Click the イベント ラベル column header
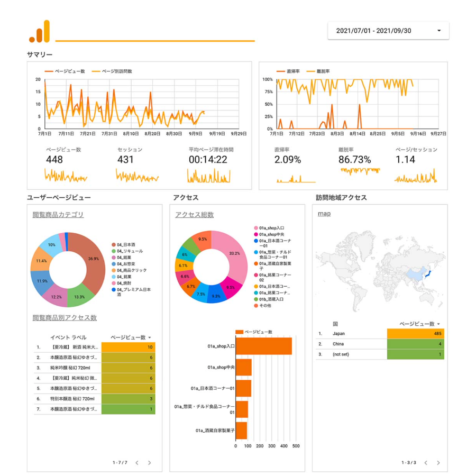The image size is (476, 476). pos(68,337)
